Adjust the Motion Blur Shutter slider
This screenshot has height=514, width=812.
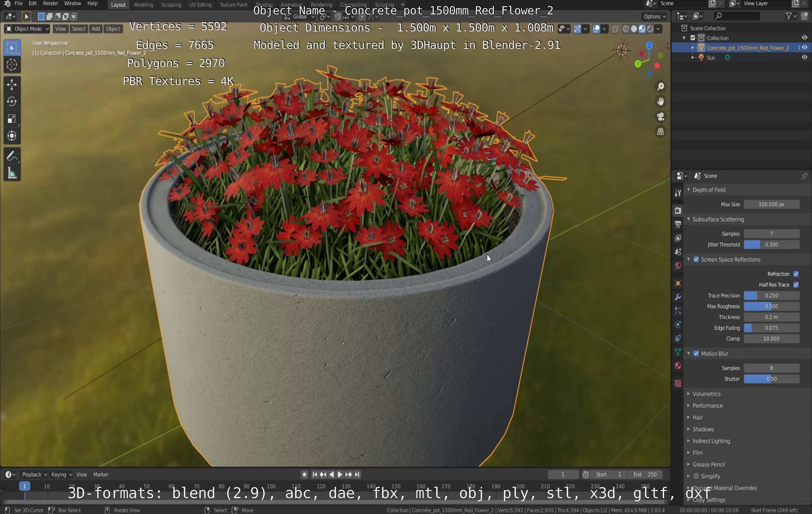772,379
